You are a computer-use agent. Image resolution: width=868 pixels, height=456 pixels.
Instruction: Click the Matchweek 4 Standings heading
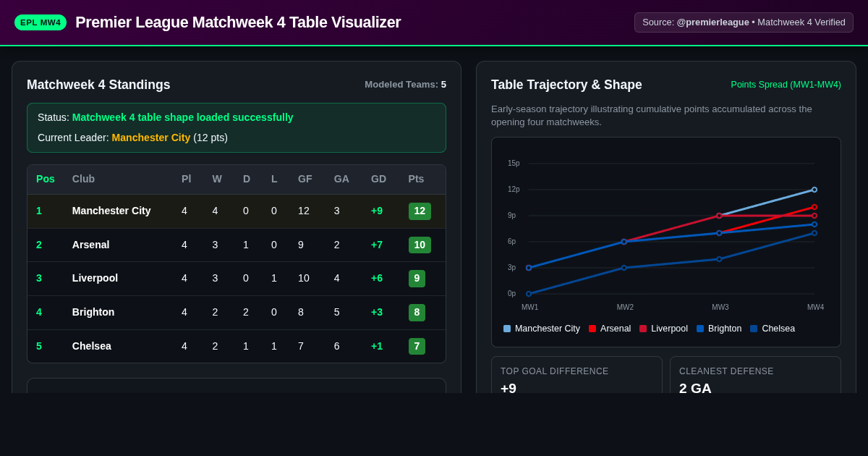click(98, 85)
